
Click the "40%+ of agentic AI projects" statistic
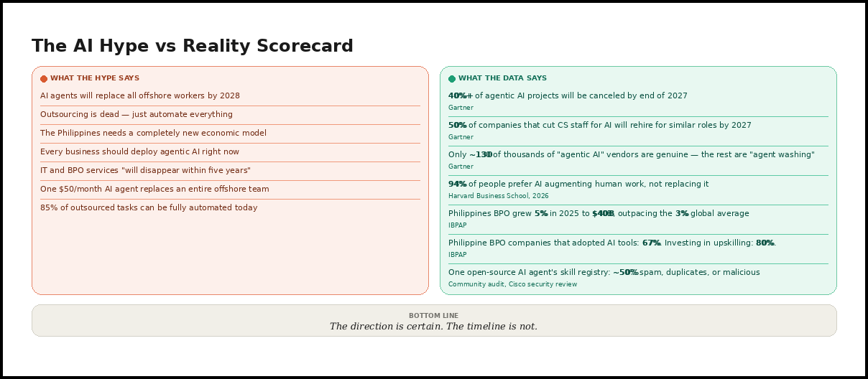[x=568, y=95]
